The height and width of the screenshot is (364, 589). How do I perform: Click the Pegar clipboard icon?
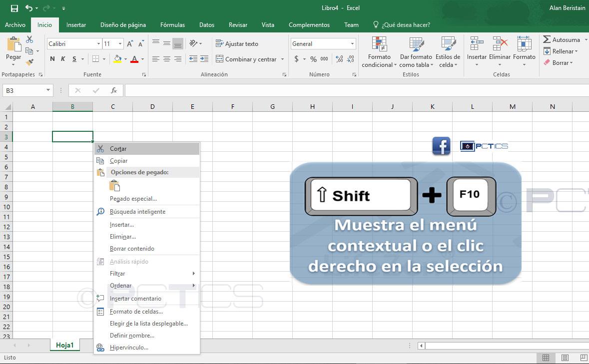click(x=14, y=44)
